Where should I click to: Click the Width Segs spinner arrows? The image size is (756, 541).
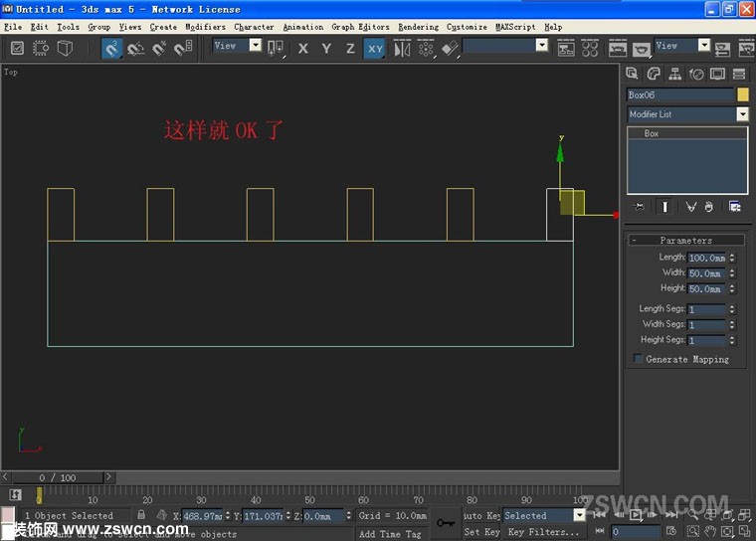tap(732, 324)
